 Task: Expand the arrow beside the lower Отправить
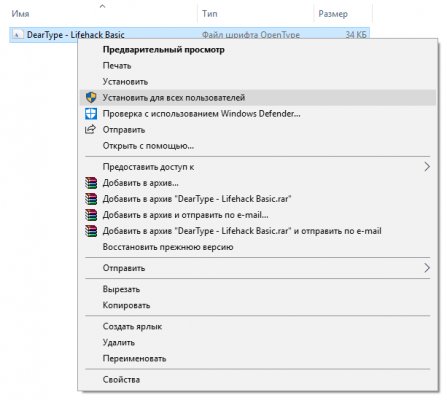click(x=427, y=268)
